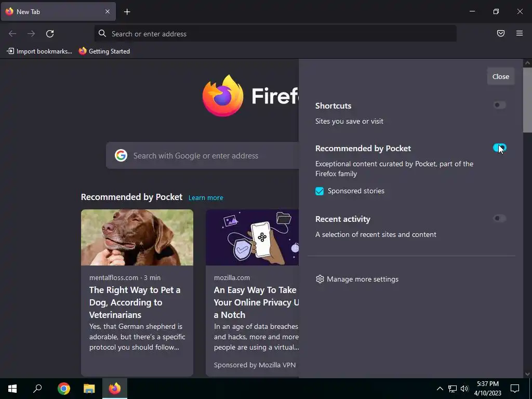The width and height of the screenshot is (532, 399).
Task: Open volume control tray icon
Action: (x=464, y=389)
